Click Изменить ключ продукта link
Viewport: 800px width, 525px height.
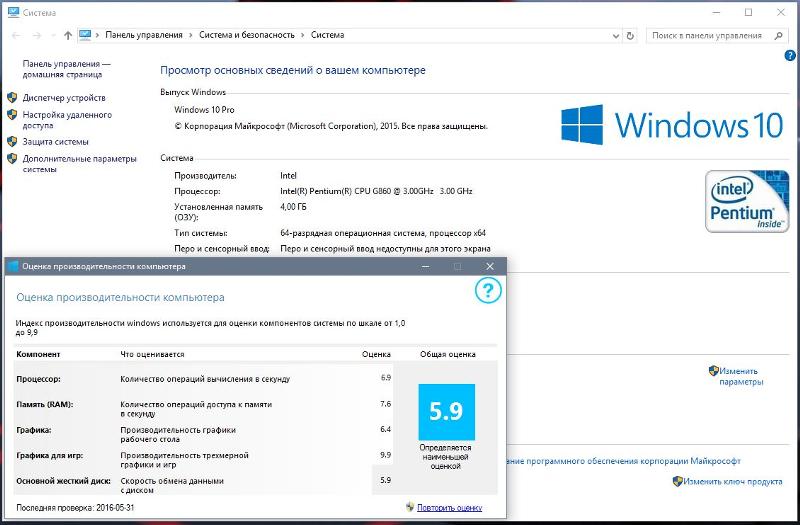(x=733, y=481)
